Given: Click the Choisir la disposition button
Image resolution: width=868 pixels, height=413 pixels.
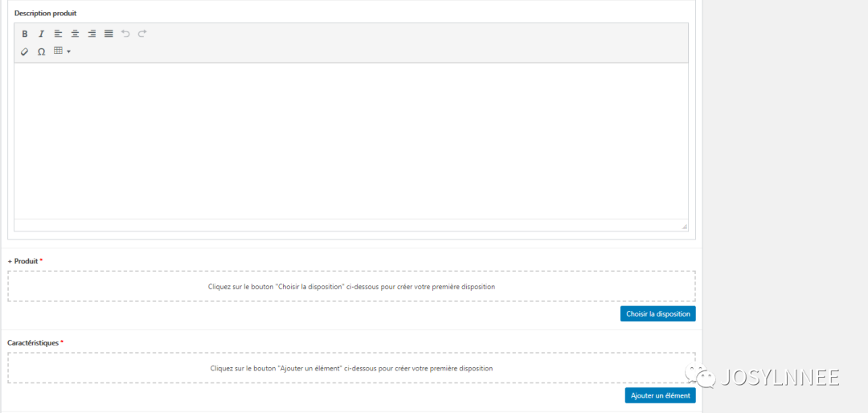Looking at the screenshot, I should [x=657, y=314].
